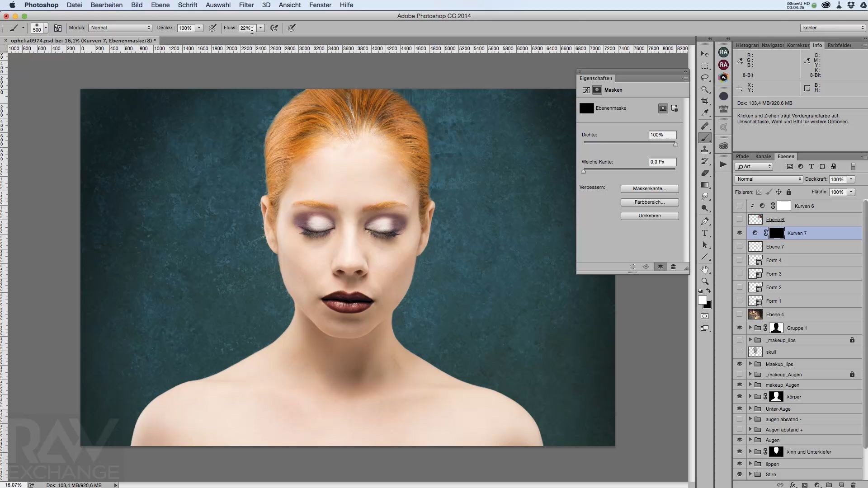Image resolution: width=868 pixels, height=488 pixels.
Task: Click the Maskenkante button
Action: [650, 189]
